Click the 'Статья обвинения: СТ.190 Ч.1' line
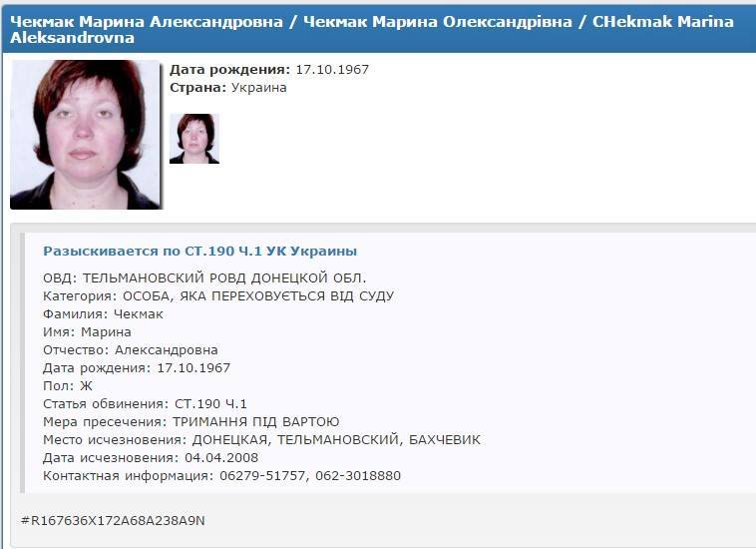This screenshot has height=549, width=756. click(x=145, y=404)
